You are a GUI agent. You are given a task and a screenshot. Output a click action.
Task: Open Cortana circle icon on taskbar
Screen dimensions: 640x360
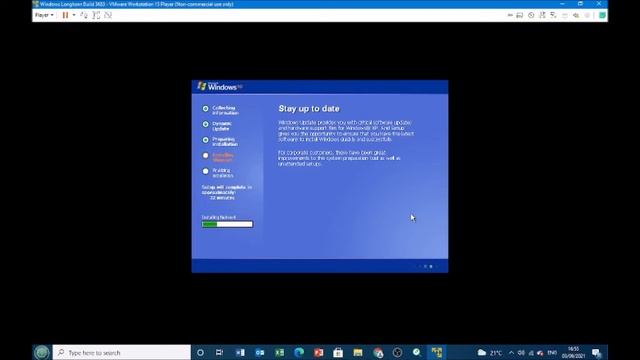200,352
